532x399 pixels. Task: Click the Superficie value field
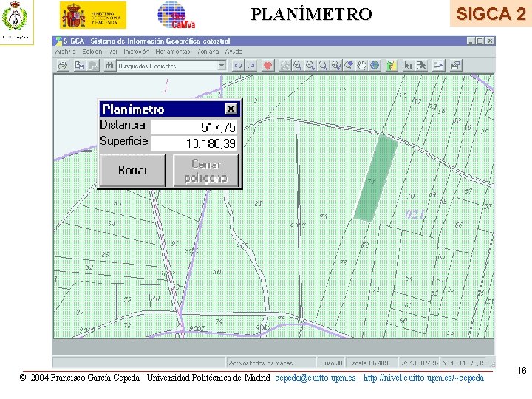pos(194,143)
